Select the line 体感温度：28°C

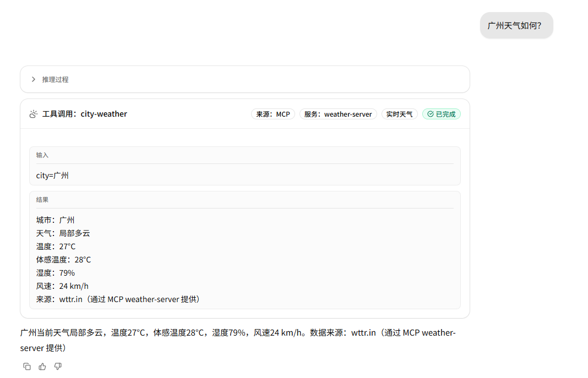click(x=63, y=260)
